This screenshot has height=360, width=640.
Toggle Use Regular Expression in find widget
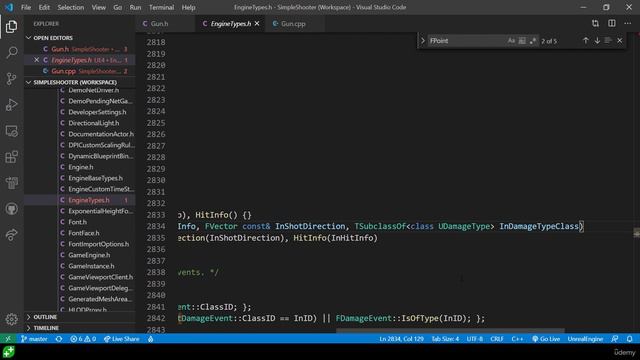point(533,41)
